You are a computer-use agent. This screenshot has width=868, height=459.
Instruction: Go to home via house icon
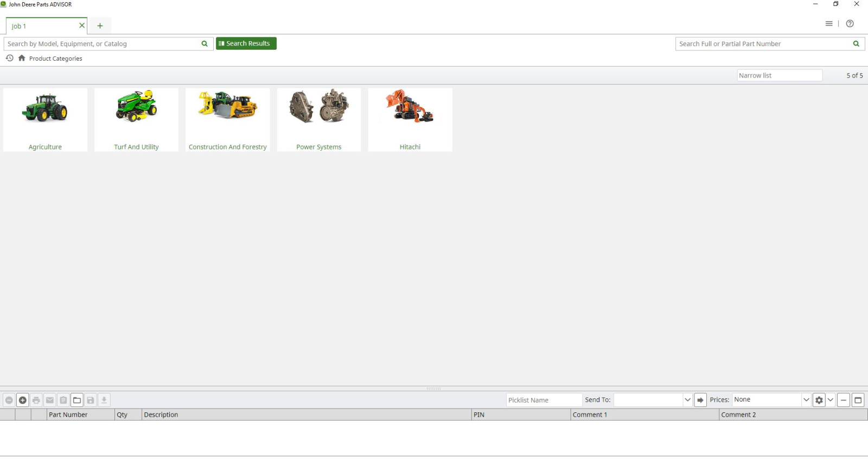coord(22,58)
